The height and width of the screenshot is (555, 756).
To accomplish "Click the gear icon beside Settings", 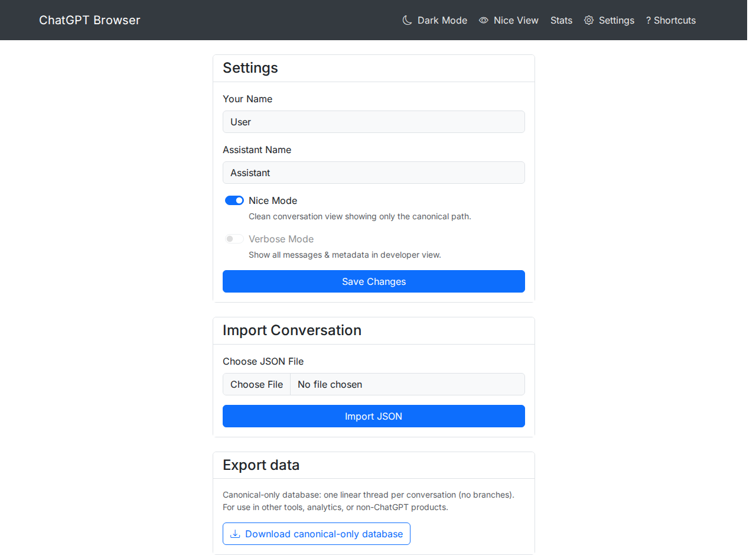I will pyautogui.click(x=589, y=20).
